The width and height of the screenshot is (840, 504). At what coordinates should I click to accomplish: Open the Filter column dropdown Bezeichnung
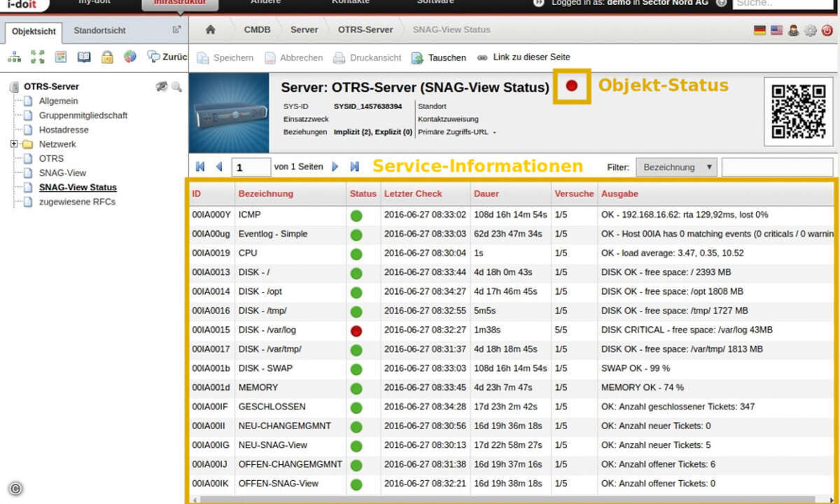click(676, 167)
